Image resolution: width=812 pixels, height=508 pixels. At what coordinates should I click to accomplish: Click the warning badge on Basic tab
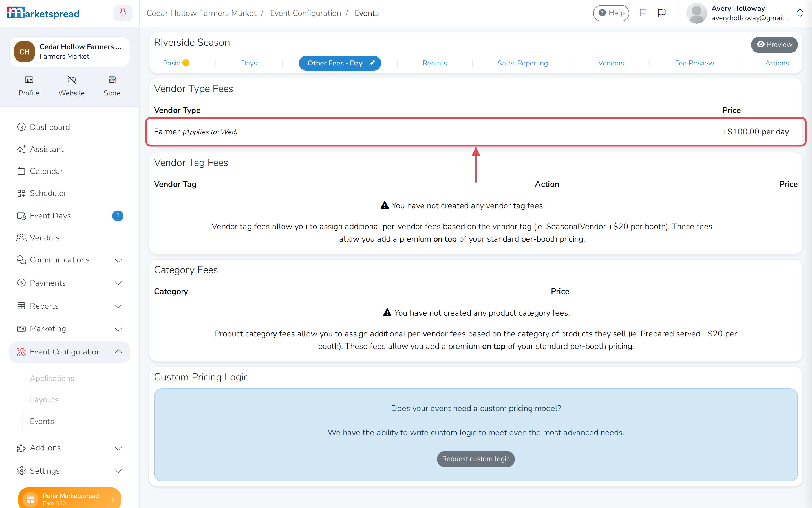point(186,63)
